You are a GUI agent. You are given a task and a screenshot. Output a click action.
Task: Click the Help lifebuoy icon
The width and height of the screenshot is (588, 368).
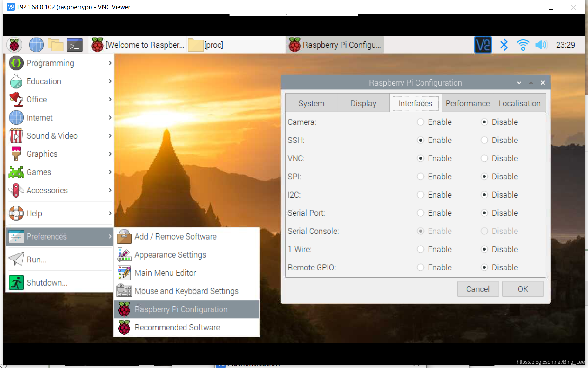point(16,213)
